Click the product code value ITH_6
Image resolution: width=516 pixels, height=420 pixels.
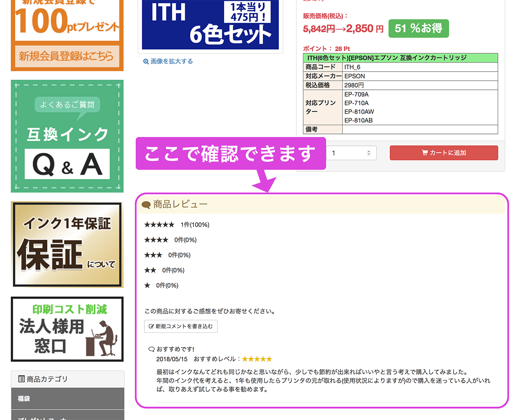click(353, 67)
